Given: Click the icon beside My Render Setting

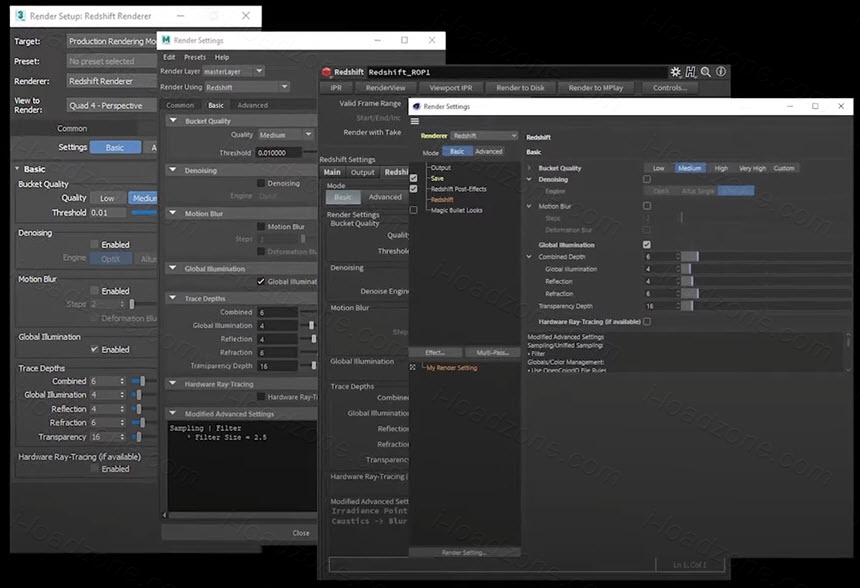Looking at the screenshot, I should tap(413, 368).
